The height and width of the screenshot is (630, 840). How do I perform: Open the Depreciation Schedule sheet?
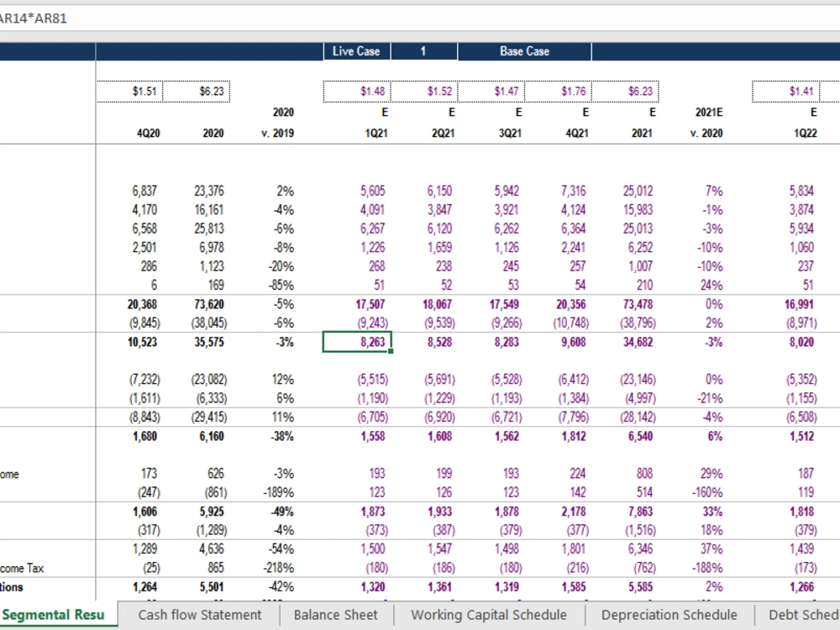click(x=669, y=615)
